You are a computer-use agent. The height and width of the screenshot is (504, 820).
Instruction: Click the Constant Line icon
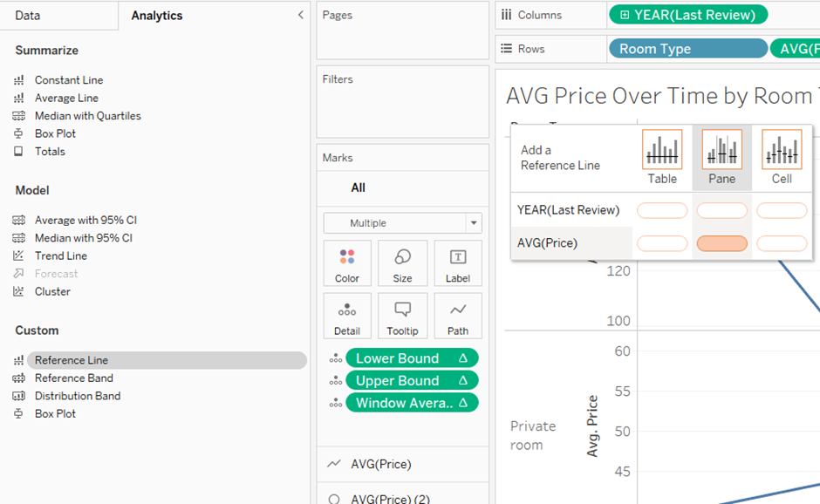(19, 80)
